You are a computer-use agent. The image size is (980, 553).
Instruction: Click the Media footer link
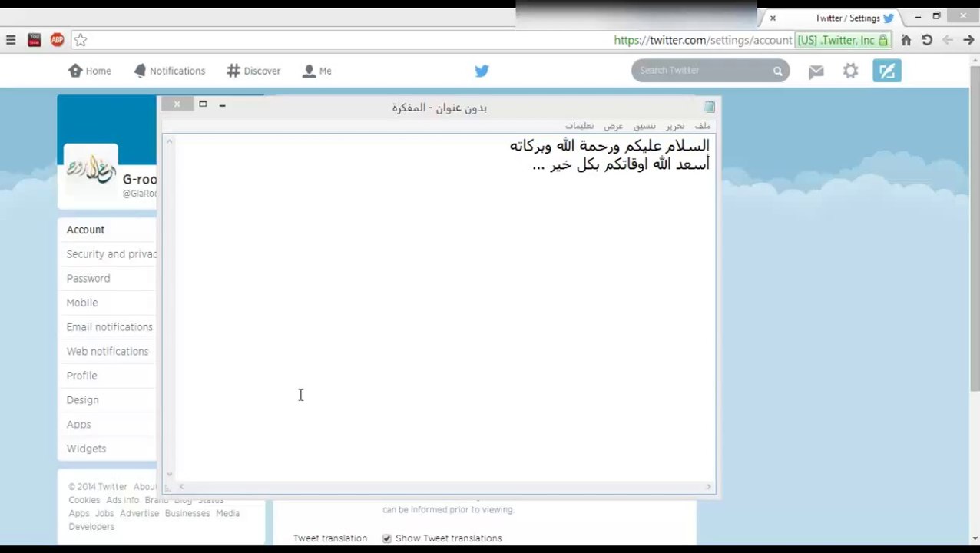227,513
